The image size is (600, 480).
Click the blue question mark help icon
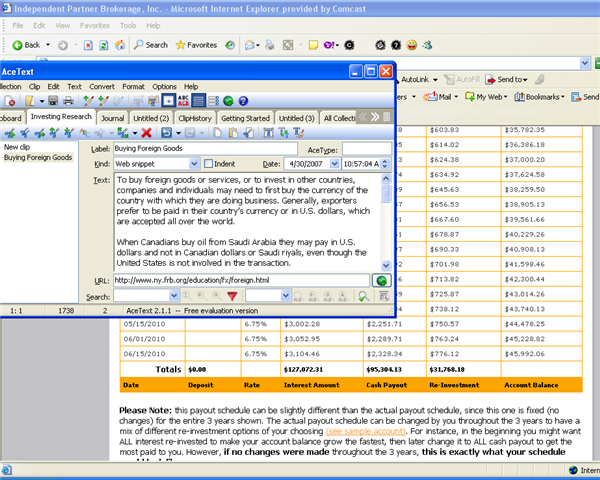tap(243, 101)
